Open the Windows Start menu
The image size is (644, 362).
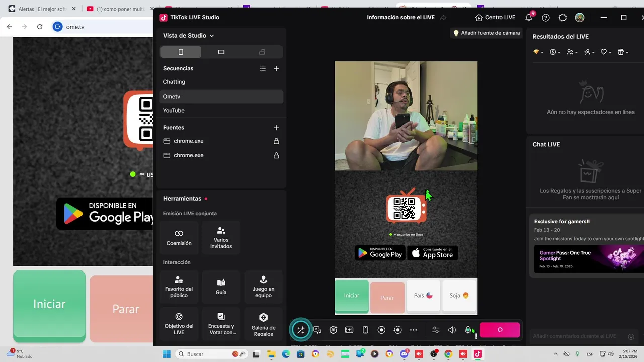(x=167, y=354)
